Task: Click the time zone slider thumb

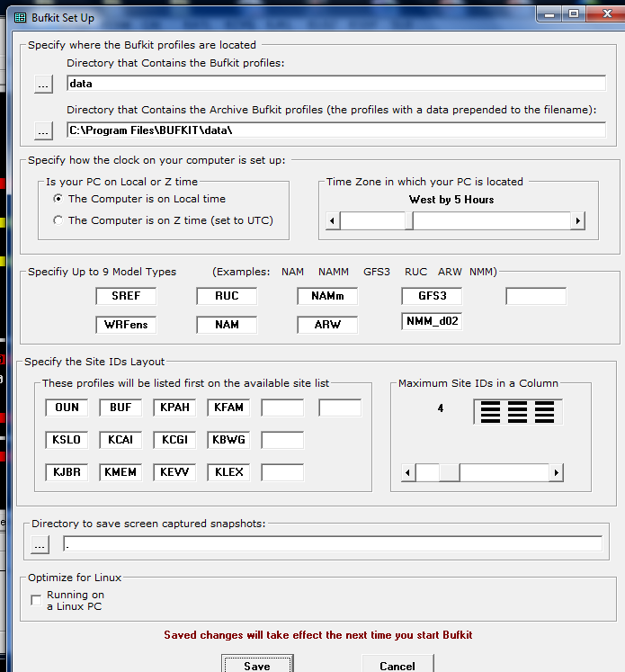Action: point(409,220)
